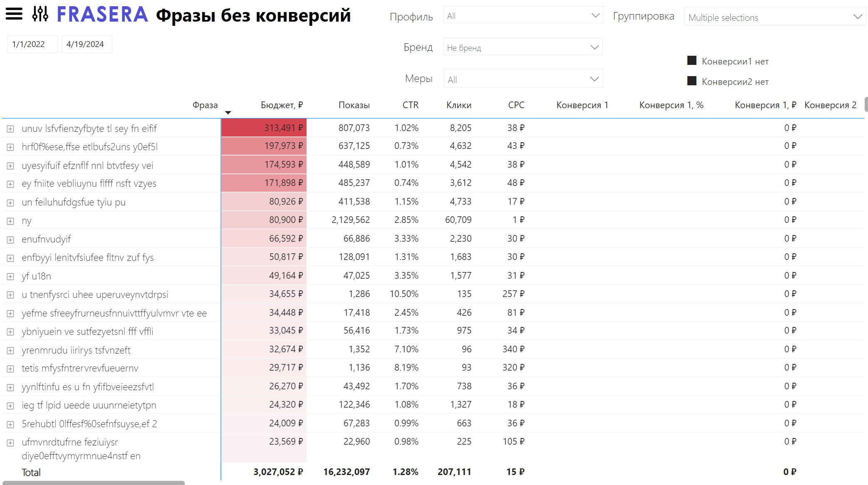Open the Меры dropdown
Viewport: 868px width, 485px height.
(x=523, y=79)
